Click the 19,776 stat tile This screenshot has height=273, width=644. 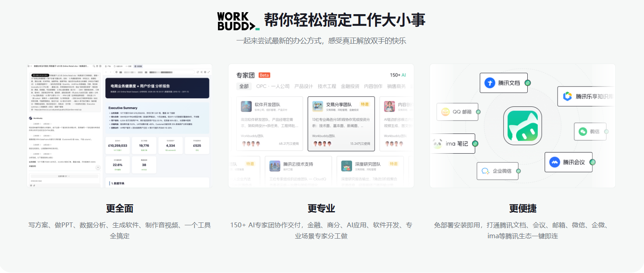[x=144, y=146]
